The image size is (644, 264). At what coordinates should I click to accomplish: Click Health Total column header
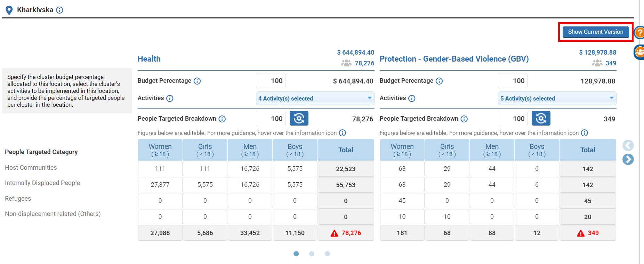[x=346, y=150]
